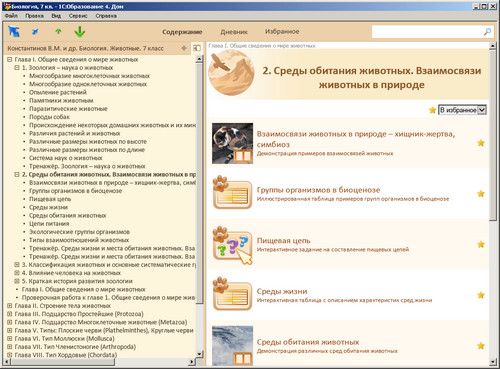Select Тренажёр. Зоология – наука о животных
This screenshot has width=500, height=369.
[x=87, y=166]
